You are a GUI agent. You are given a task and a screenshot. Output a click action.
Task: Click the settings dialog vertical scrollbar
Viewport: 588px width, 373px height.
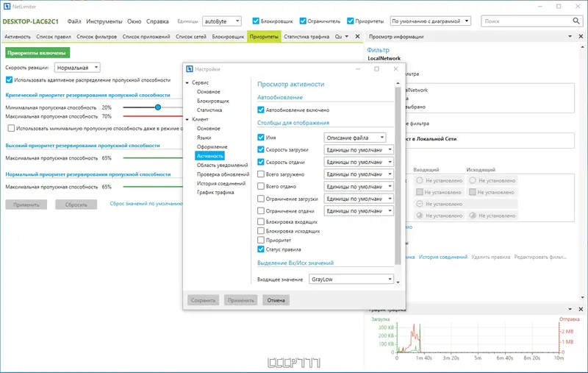398,176
